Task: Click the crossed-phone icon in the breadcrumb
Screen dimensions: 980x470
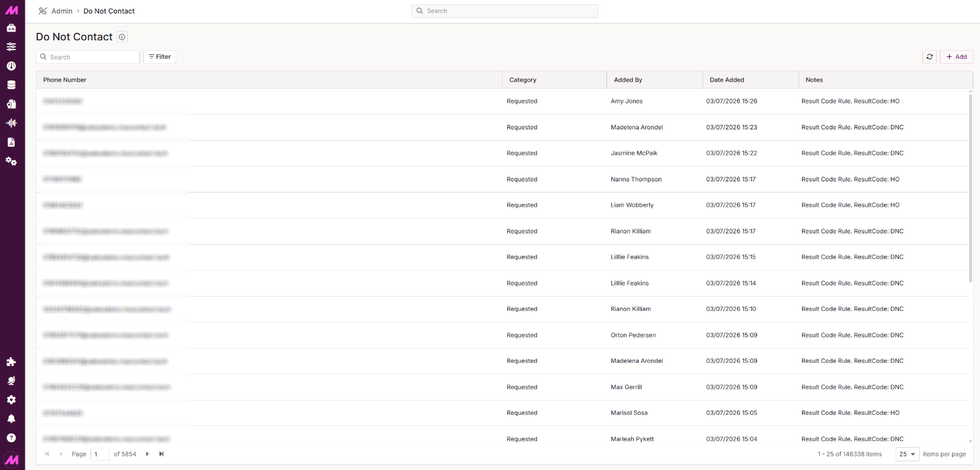Action: 43,11
